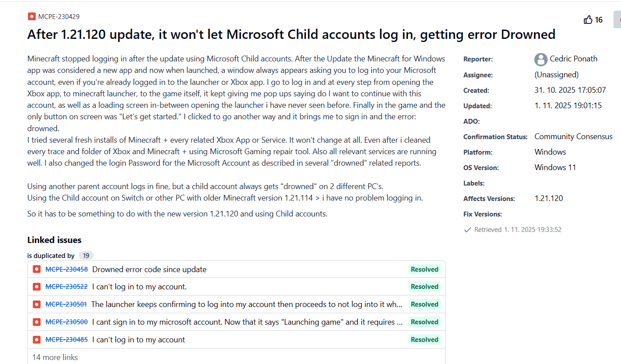Click bug icon next to MCPE-230485
621x364 pixels.
[x=37, y=340]
